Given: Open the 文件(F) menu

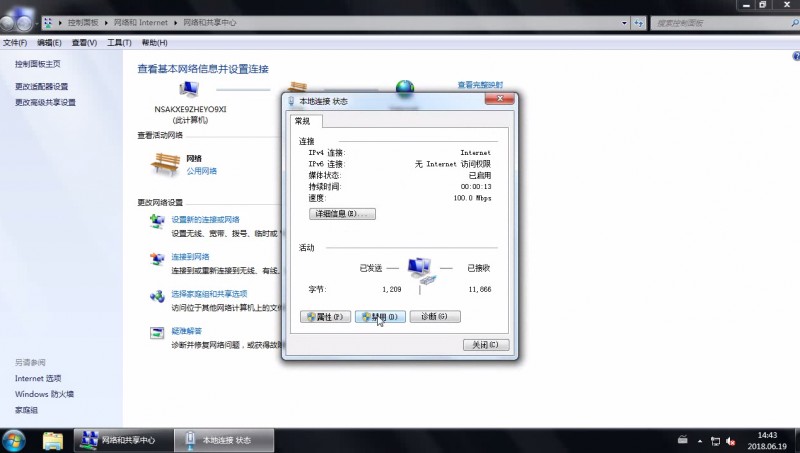Looking at the screenshot, I should pos(15,43).
